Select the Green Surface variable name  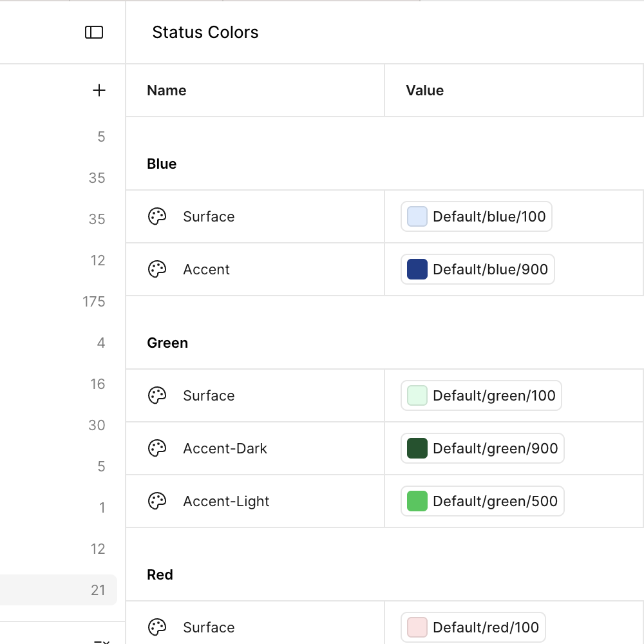(209, 395)
